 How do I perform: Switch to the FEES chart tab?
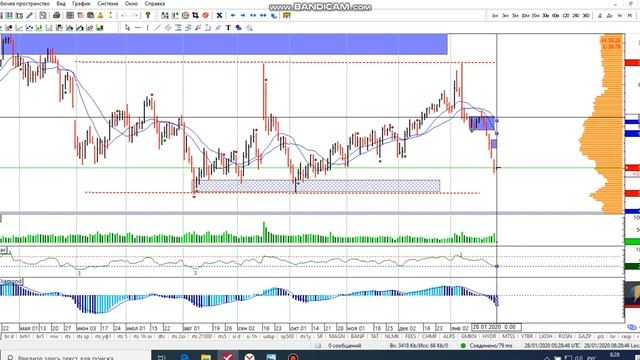(411, 336)
